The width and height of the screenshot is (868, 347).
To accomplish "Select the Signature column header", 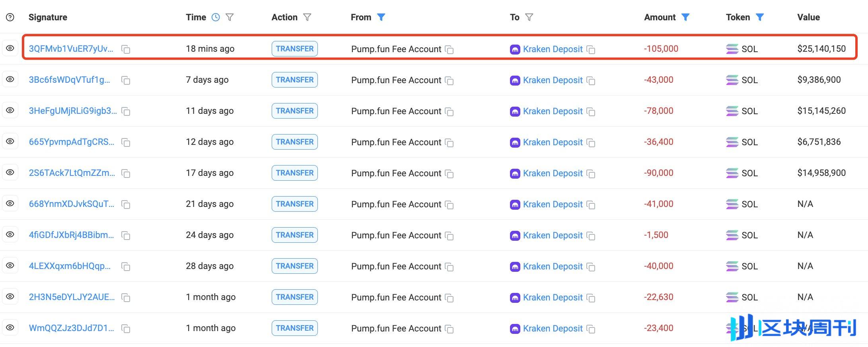I will 48,17.
